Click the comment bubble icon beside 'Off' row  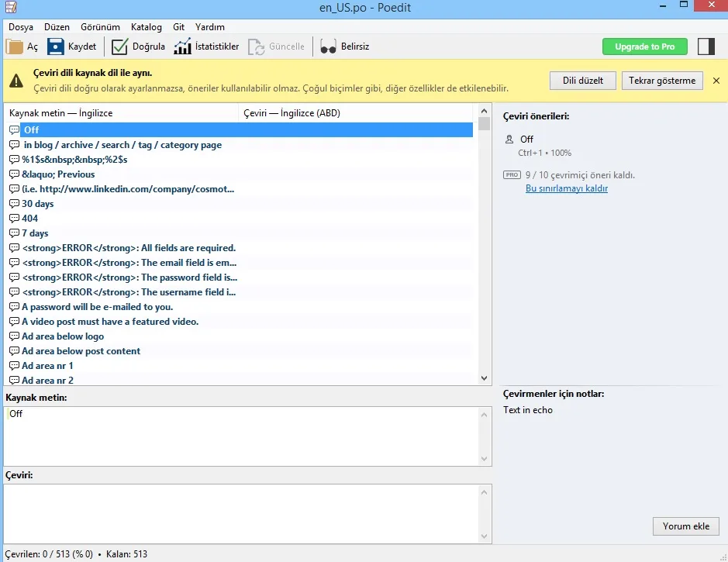[x=15, y=130]
